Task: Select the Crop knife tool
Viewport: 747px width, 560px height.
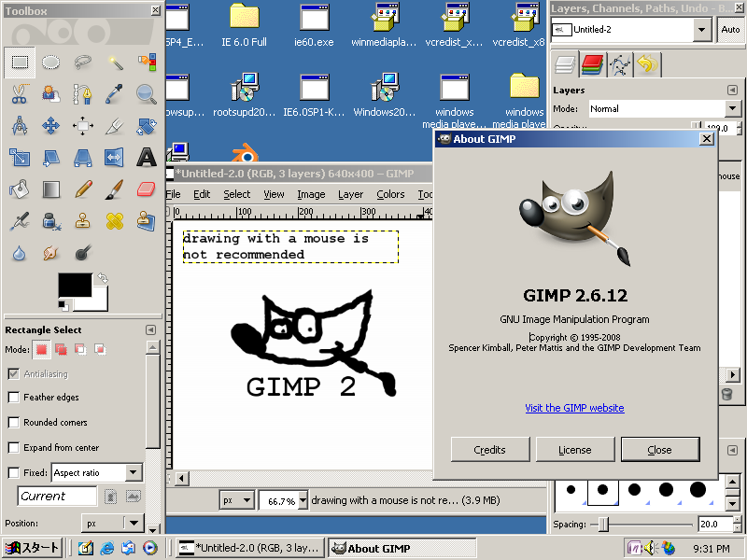Action: (x=115, y=126)
